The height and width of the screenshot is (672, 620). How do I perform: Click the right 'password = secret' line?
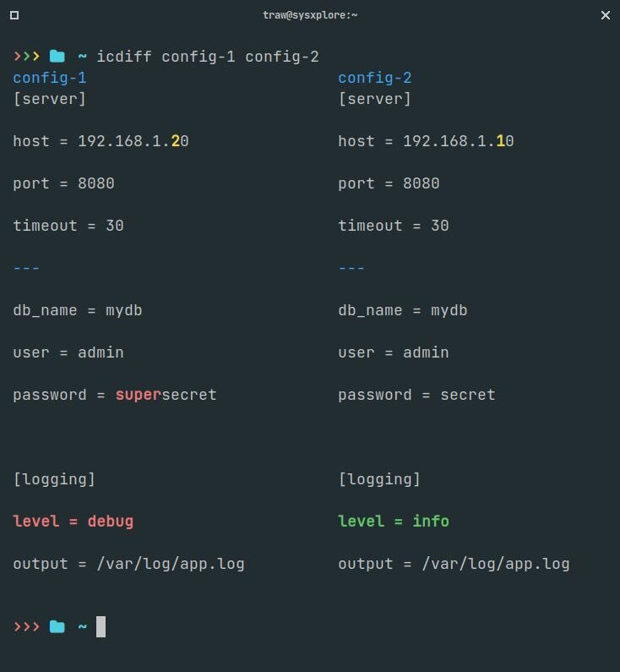click(x=416, y=395)
